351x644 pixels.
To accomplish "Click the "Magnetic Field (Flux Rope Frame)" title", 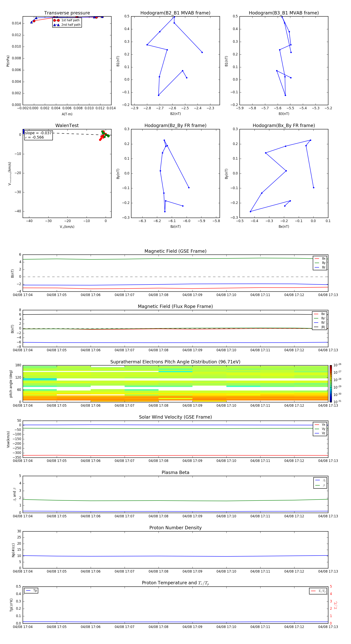I will [x=175, y=307].
